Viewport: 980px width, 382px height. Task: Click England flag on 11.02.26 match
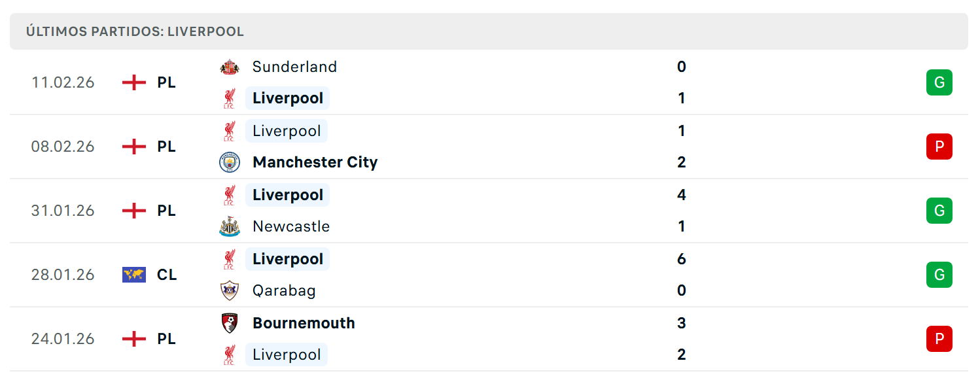[x=134, y=82]
